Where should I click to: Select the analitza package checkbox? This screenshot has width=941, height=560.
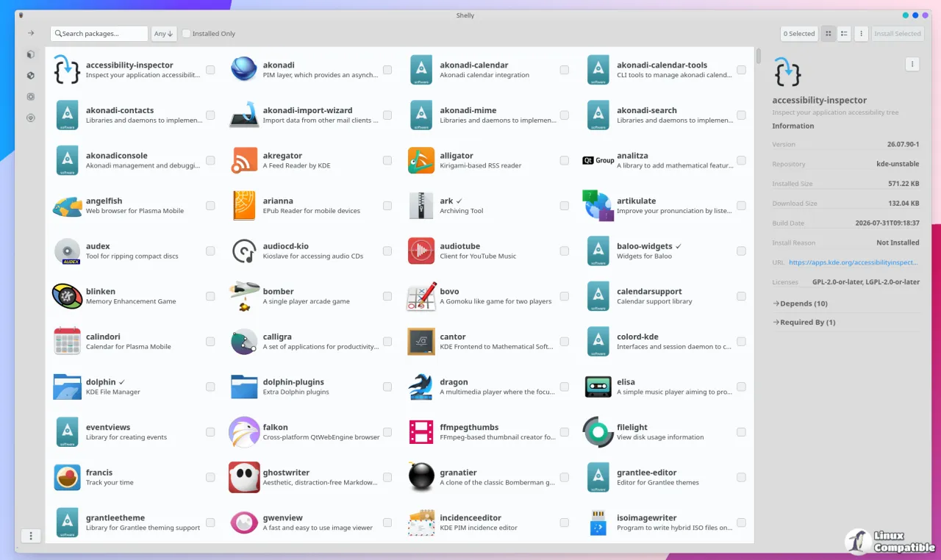point(741,160)
